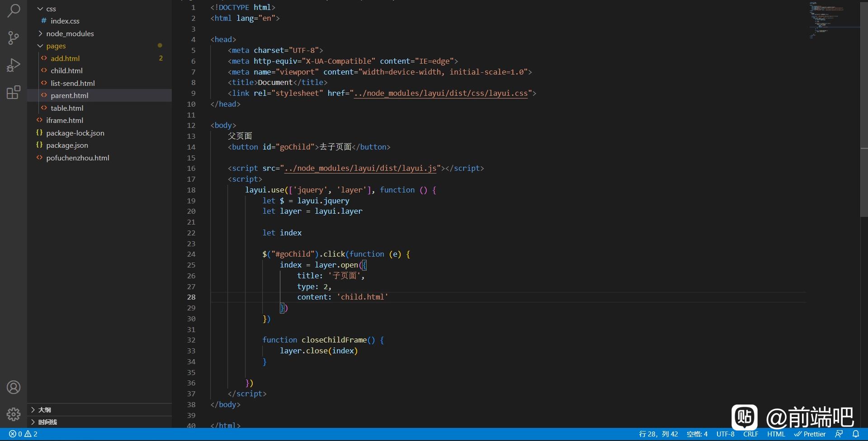
Task: Change the CRLF end-of-line sequence
Action: [751, 434]
